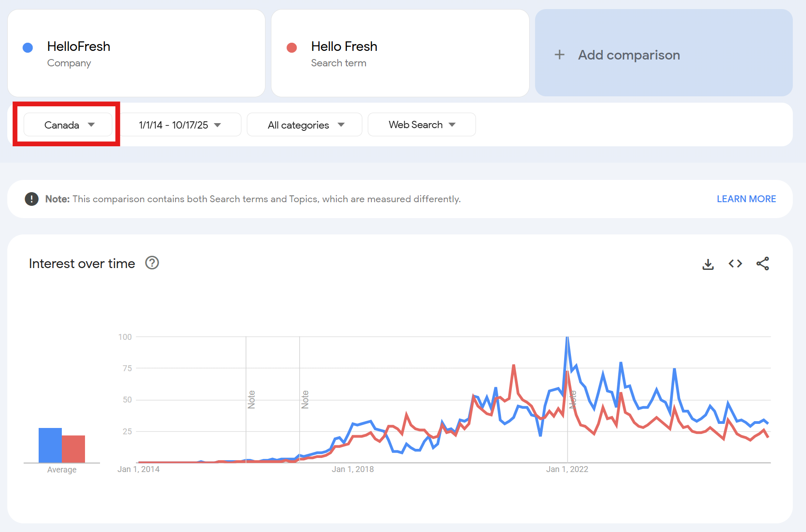Click the note warning exclamation icon
This screenshot has height=532, width=806.
[31, 199]
